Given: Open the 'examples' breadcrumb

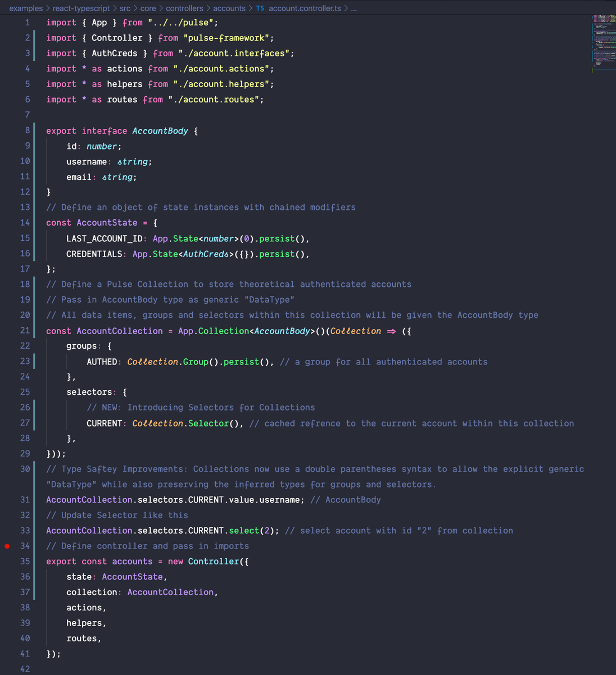Looking at the screenshot, I should point(26,8).
